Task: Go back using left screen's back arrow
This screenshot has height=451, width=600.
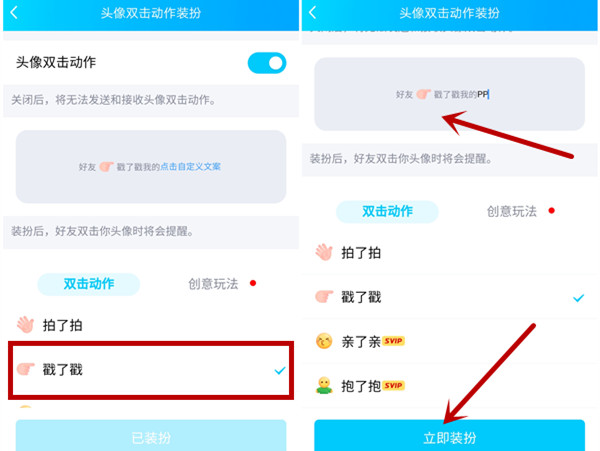Action: [x=14, y=13]
